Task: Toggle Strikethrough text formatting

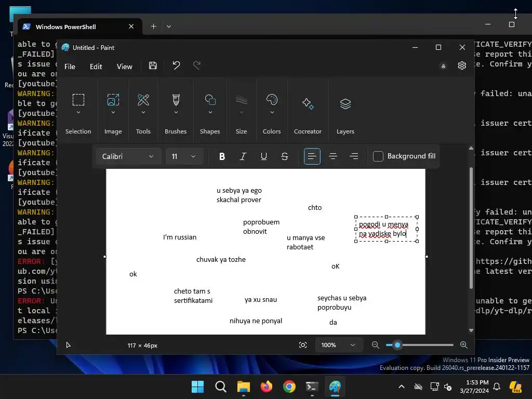Action: click(285, 156)
